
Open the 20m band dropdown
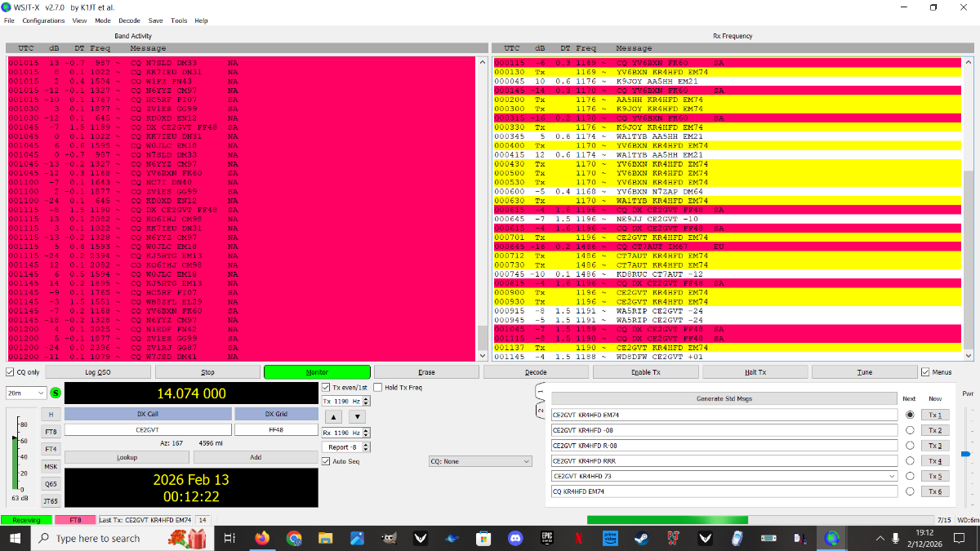click(x=26, y=393)
